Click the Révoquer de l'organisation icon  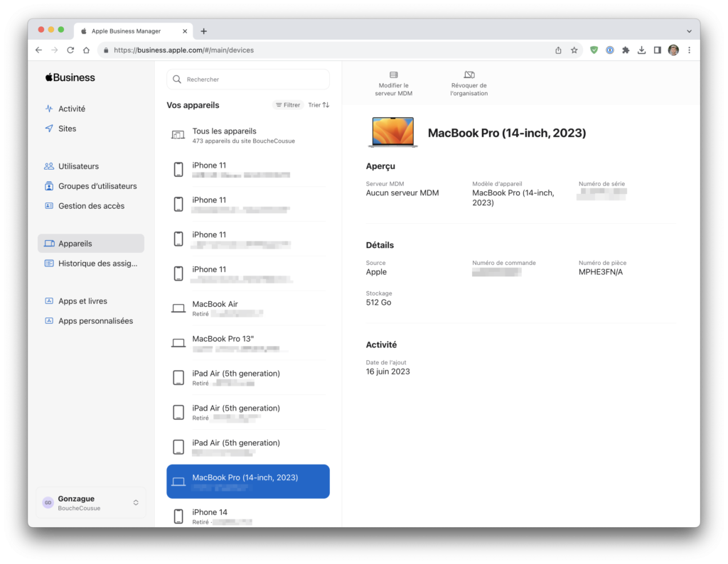pyautogui.click(x=469, y=82)
